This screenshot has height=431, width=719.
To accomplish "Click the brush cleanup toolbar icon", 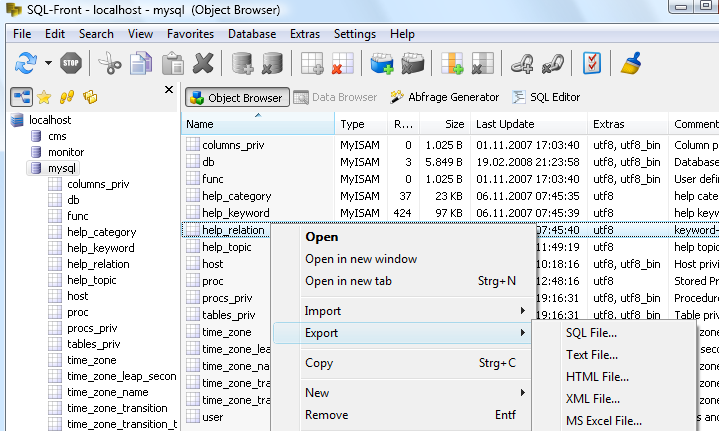I will pos(631,63).
